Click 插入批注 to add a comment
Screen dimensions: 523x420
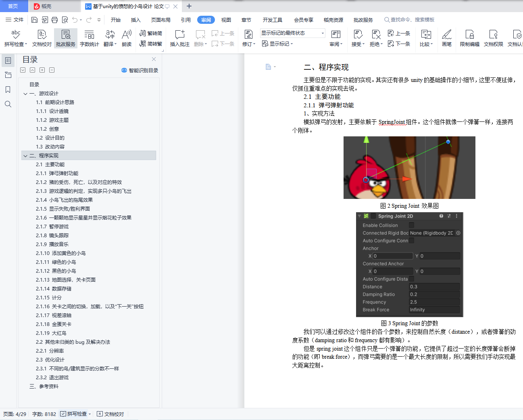click(180, 38)
